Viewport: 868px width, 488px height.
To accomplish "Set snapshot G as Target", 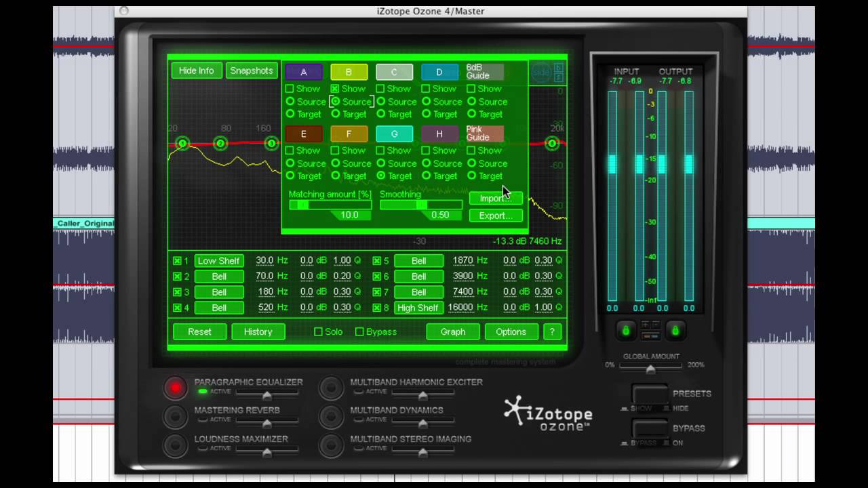I will coord(381,176).
